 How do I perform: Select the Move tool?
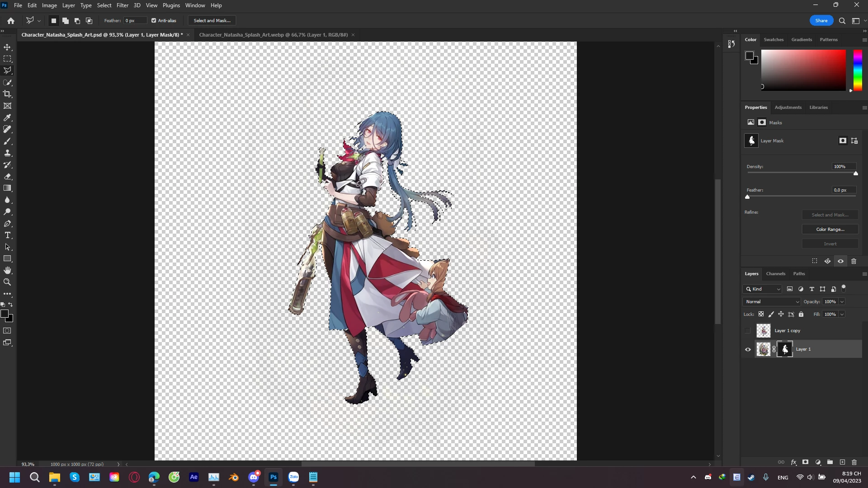pyautogui.click(x=8, y=47)
